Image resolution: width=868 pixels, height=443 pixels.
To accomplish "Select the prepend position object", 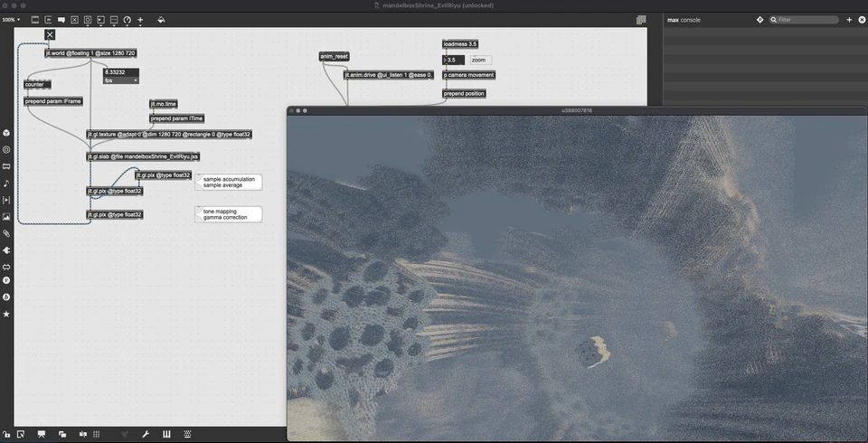I will (x=464, y=94).
